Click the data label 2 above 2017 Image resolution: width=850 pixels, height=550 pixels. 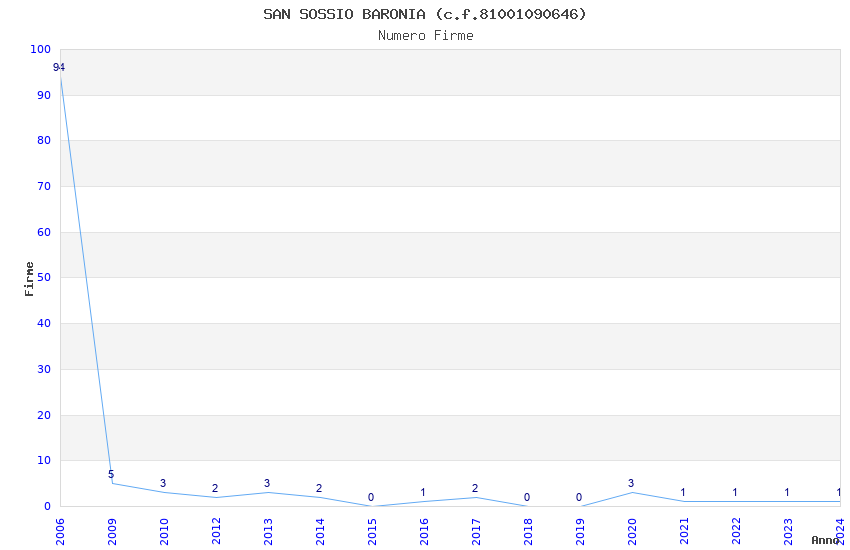pos(475,488)
